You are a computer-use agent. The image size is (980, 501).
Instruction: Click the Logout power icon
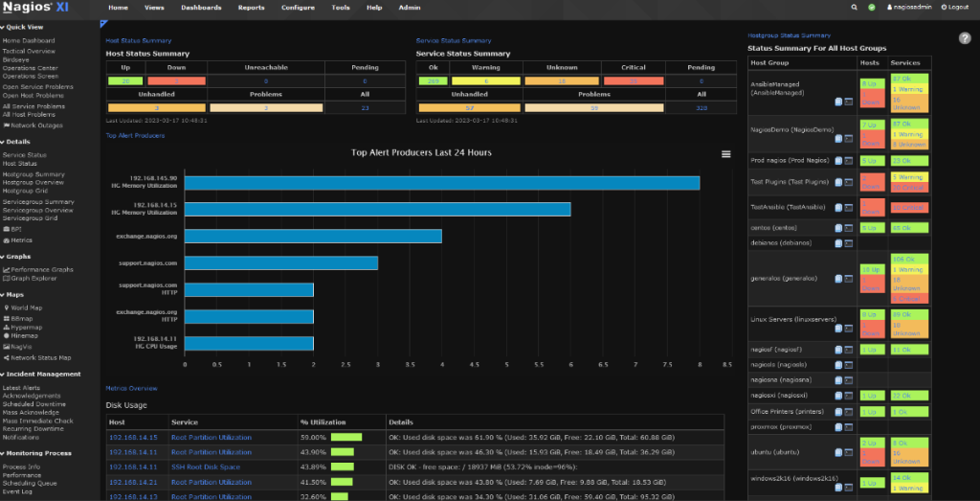pyautogui.click(x=945, y=8)
